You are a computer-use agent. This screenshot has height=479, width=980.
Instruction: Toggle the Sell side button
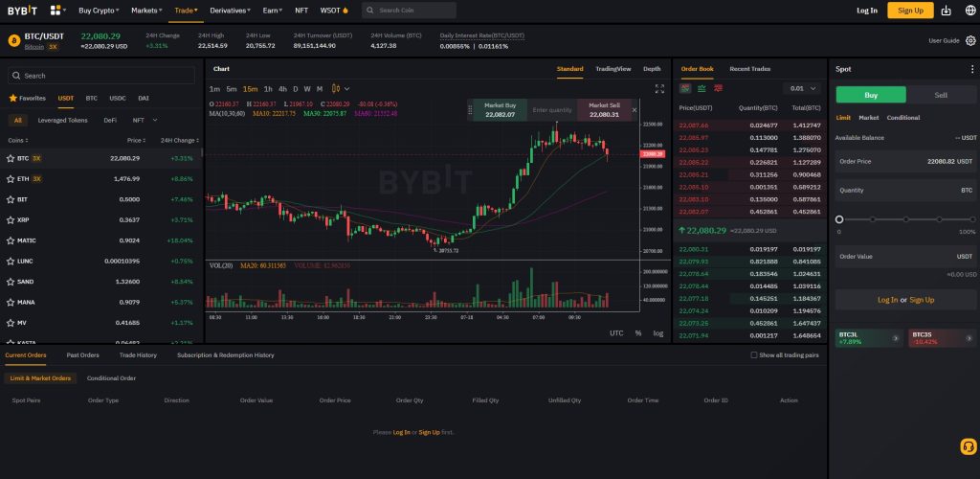click(x=941, y=95)
